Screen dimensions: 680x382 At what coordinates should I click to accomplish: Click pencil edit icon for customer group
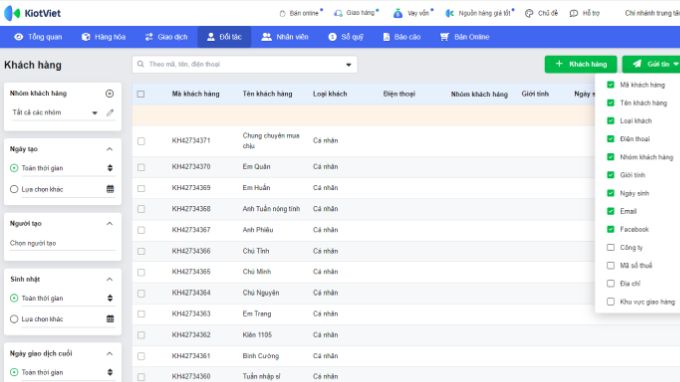[x=110, y=113]
